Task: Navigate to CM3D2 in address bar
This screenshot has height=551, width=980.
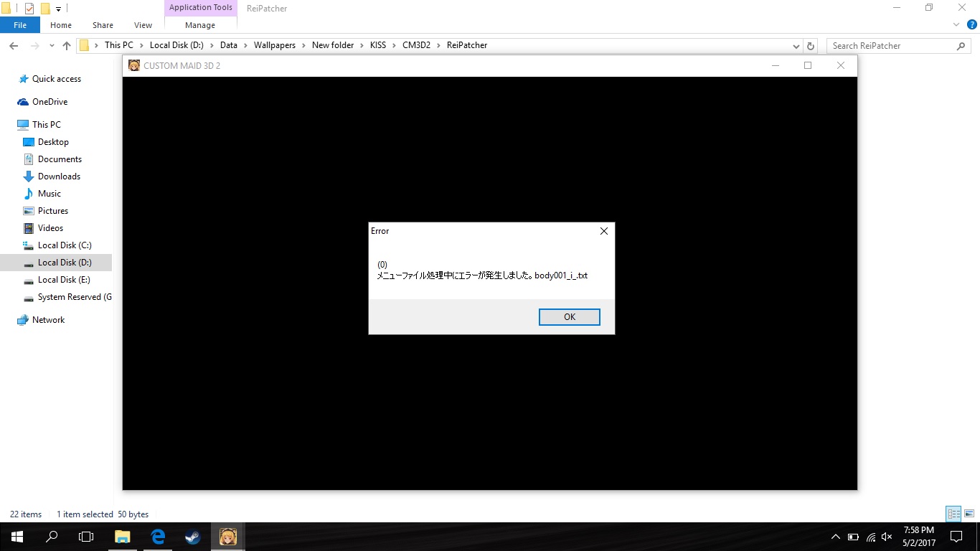Action: pos(416,45)
